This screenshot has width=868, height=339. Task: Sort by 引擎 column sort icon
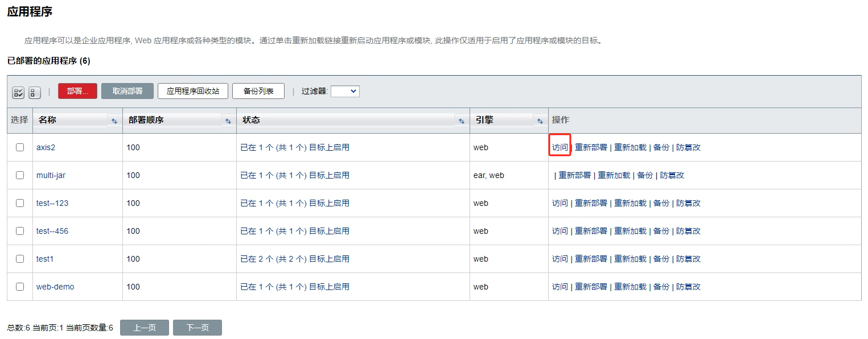pyautogui.click(x=540, y=121)
